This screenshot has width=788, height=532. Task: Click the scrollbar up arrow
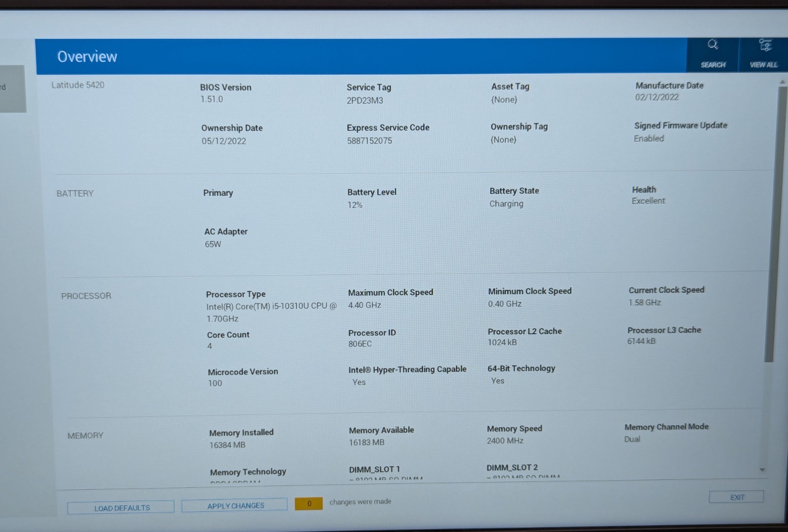click(783, 82)
